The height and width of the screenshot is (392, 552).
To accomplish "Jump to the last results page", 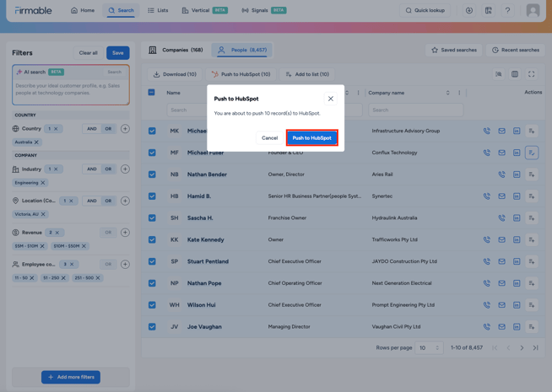I will (x=535, y=347).
